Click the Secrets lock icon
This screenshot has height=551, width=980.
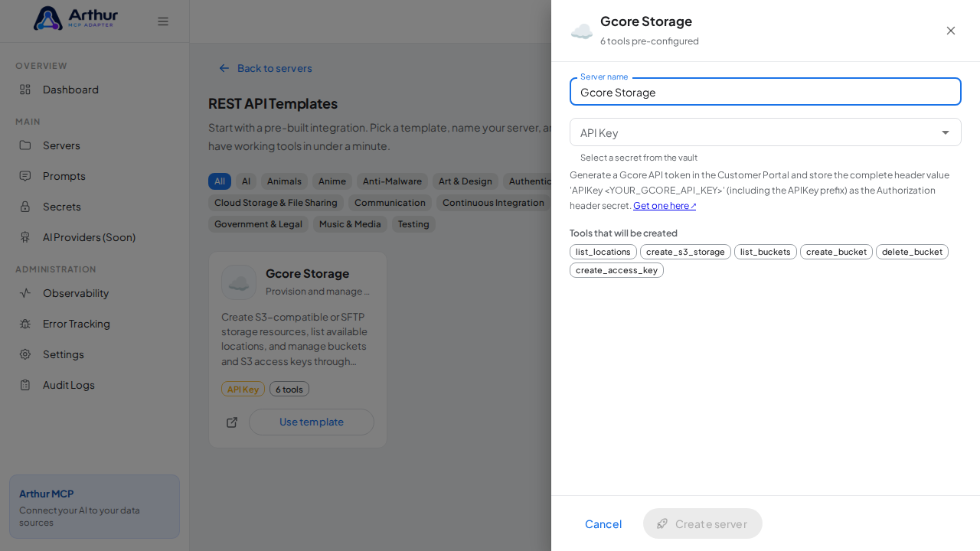[x=25, y=207]
